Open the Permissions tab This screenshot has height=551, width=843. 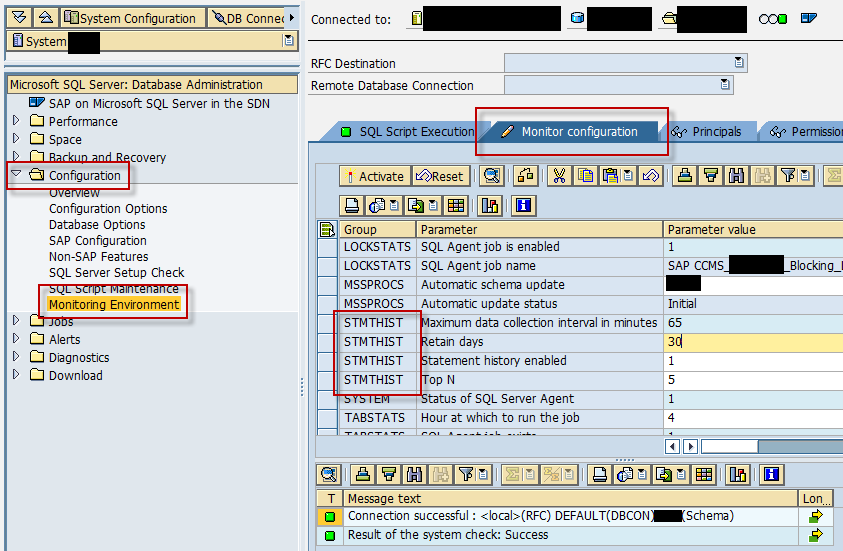click(x=806, y=132)
